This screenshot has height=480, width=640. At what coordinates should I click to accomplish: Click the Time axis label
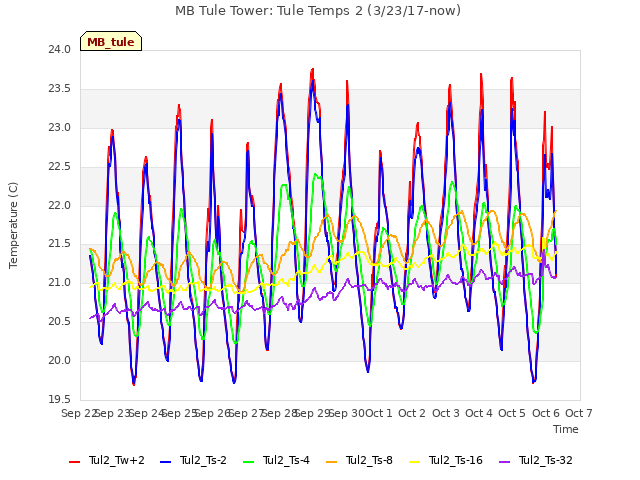tap(566, 429)
